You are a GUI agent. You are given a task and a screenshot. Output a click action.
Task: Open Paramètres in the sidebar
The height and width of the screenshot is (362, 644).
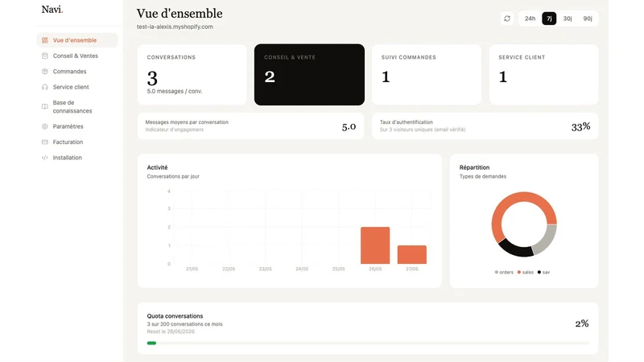click(77, 126)
